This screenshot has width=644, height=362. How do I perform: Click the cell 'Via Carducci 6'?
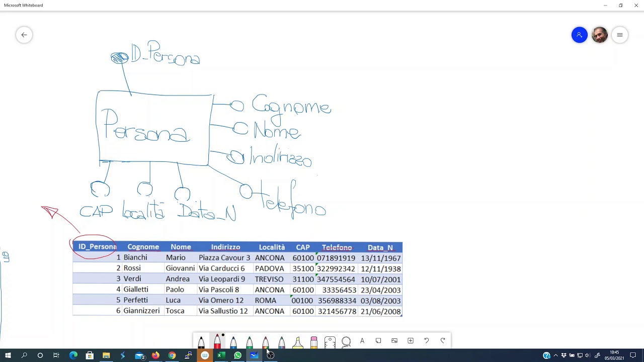[x=221, y=268]
